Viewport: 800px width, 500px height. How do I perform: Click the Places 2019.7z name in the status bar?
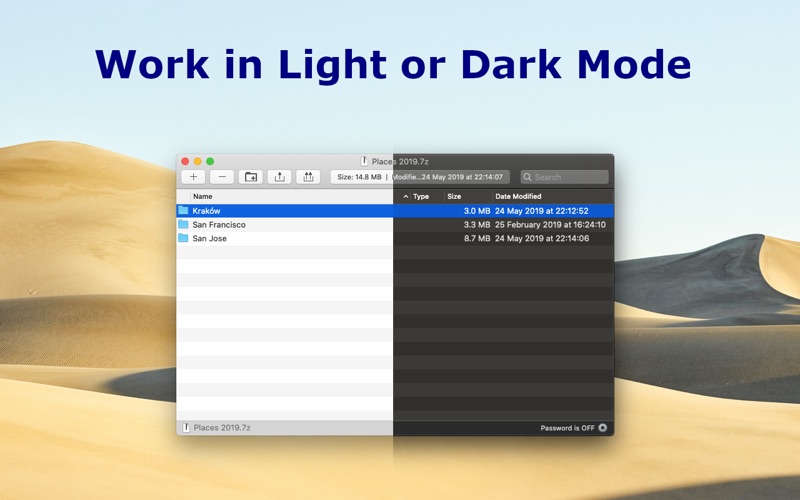(222, 428)
